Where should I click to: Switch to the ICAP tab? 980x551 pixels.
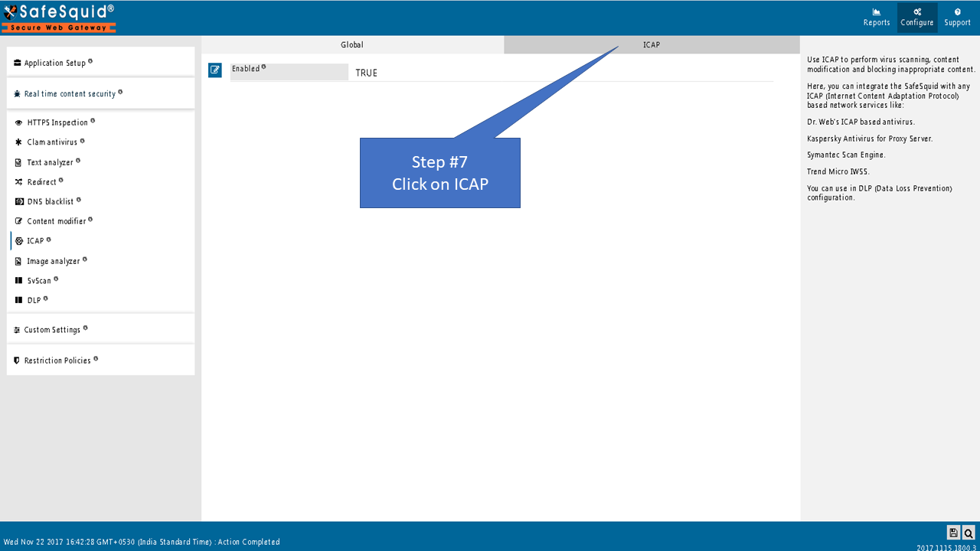point(651,45)
